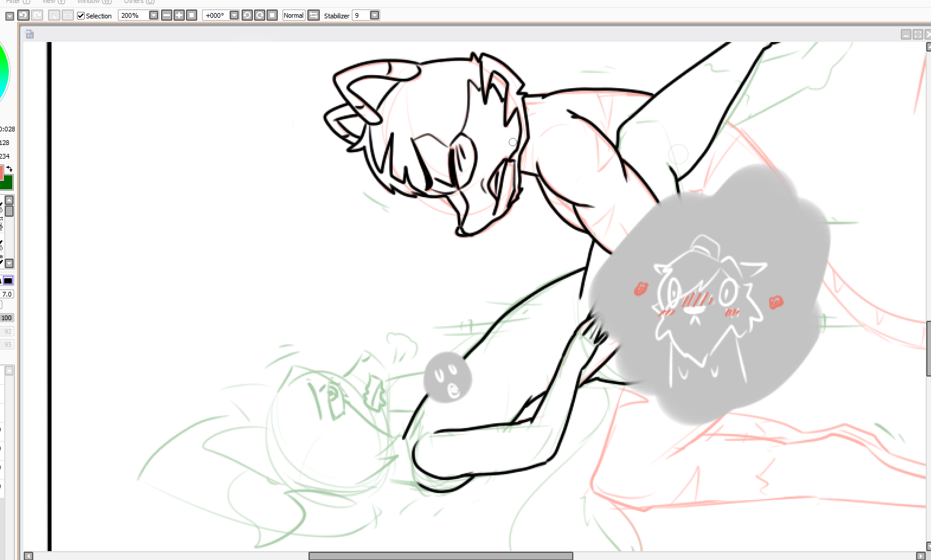931x560 pixels.
Task: Click the density value field showing 100
Action: click(x=7, y=318)
